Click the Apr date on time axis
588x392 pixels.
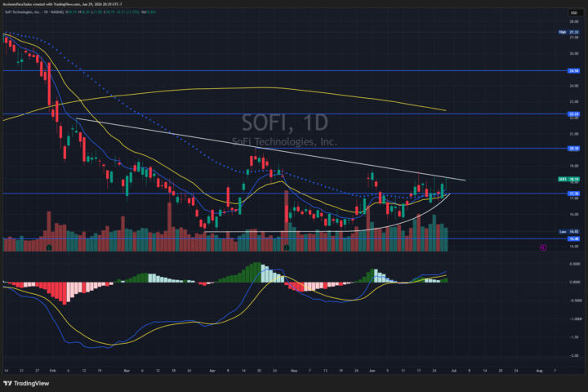[x=212, y=371]
